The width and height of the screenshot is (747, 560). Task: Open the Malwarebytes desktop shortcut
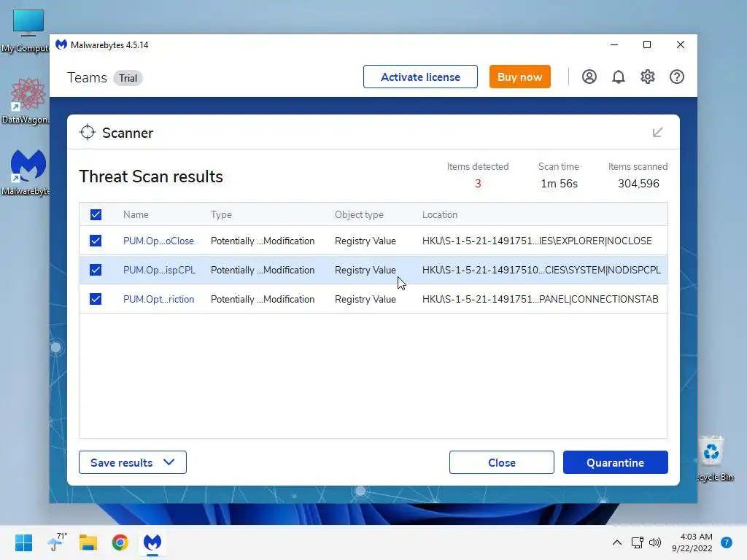point(27,172)
